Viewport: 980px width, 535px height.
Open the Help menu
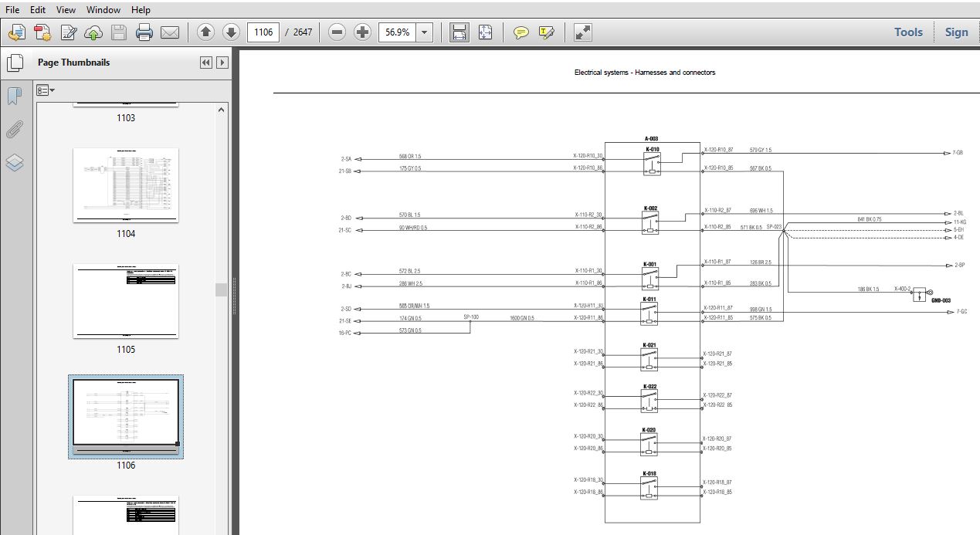(141, 10)
